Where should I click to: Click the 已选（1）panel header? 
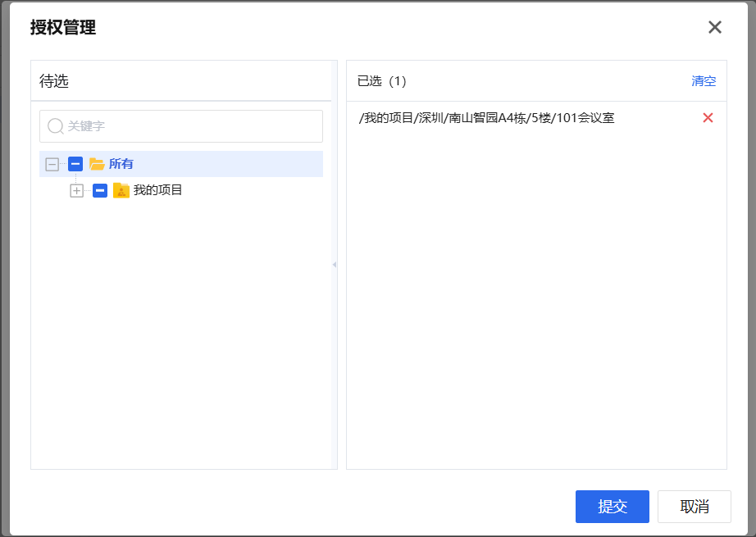click(x=382, y=81)
